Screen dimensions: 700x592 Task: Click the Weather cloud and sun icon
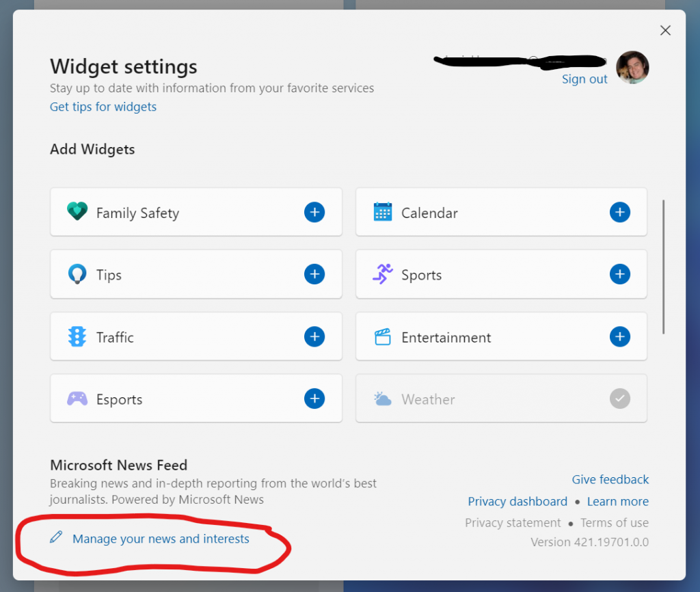pyautogui.click(x=383, y=399)
